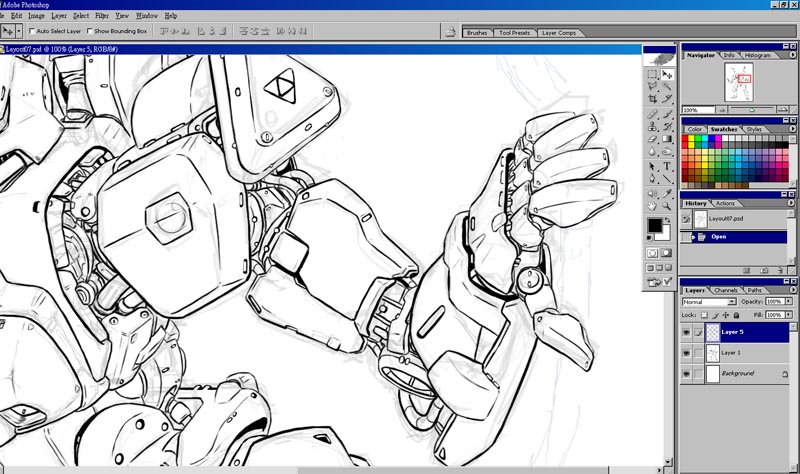The width and height of the screenshot is (800, 474).
Task: Select the Magic Wand tool
Action: click(667, 86)
